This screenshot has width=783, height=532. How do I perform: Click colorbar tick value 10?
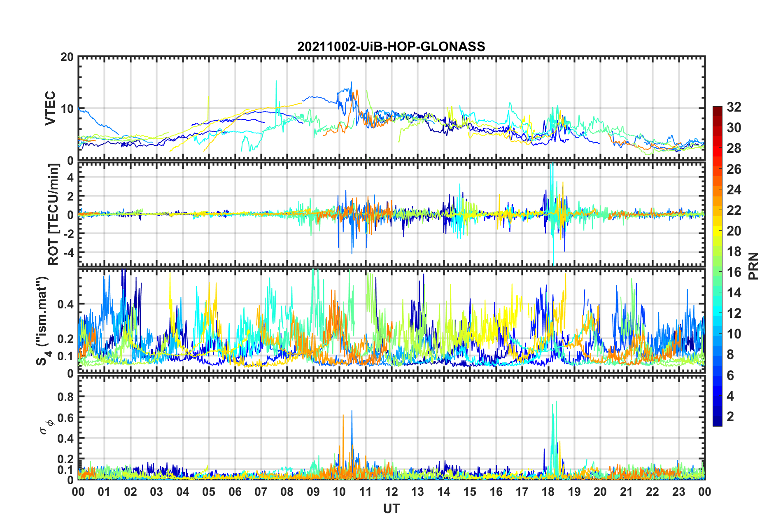point(734,334)
